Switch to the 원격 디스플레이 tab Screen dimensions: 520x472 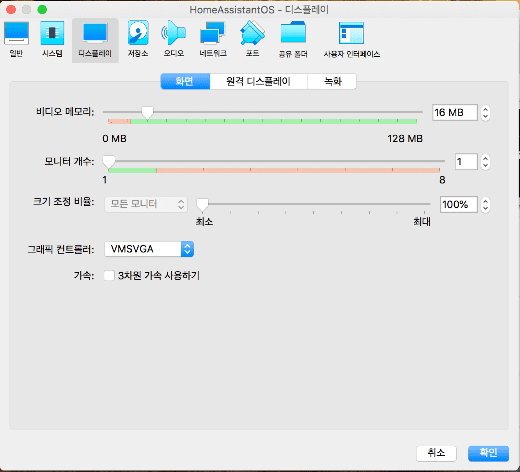click(x=258, y=81)
